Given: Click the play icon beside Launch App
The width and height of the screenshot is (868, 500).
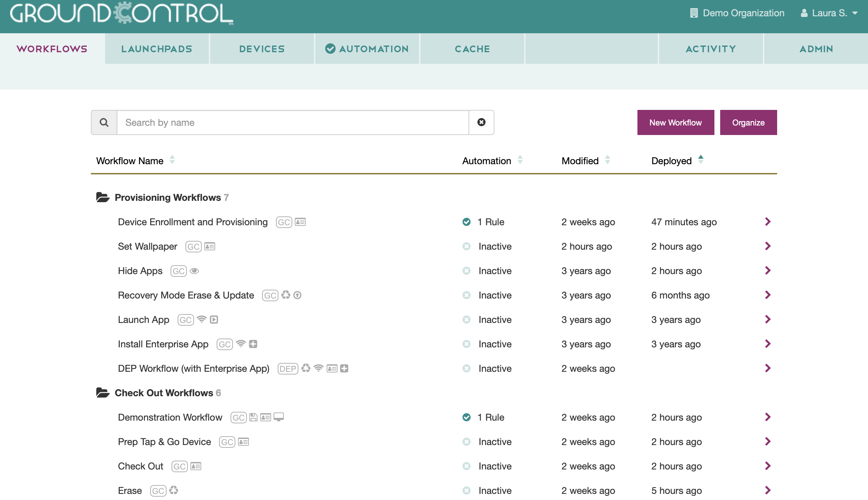Looking at the screenshot, I should pos(214,320).
